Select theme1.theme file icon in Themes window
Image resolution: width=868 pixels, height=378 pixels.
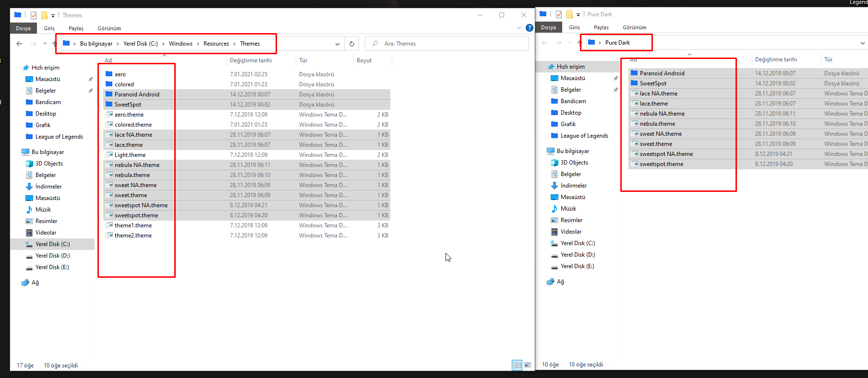pyautogui.click(x=109, y=225)
